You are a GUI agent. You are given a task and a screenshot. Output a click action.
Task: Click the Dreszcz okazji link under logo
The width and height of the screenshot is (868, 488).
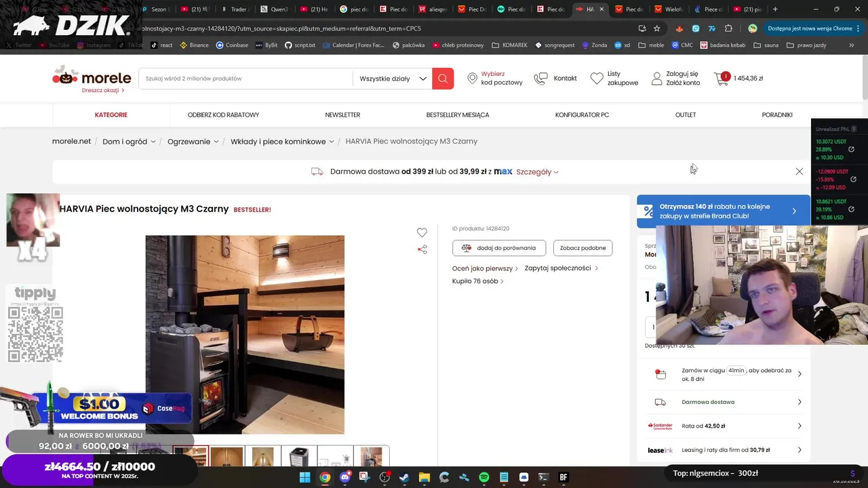103,90
